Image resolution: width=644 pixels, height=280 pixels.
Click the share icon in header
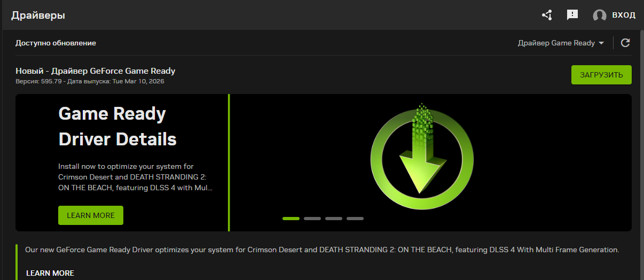(x=547, y=15)
